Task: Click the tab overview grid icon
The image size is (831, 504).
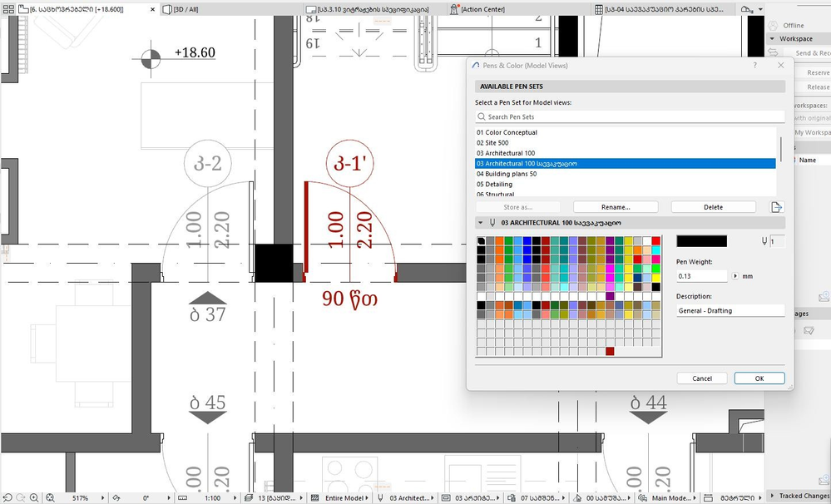Action: point(8,9)
